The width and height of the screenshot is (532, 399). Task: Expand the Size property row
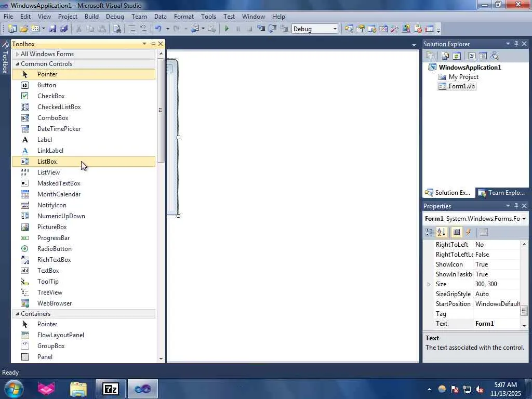click(x=429, y=284)
